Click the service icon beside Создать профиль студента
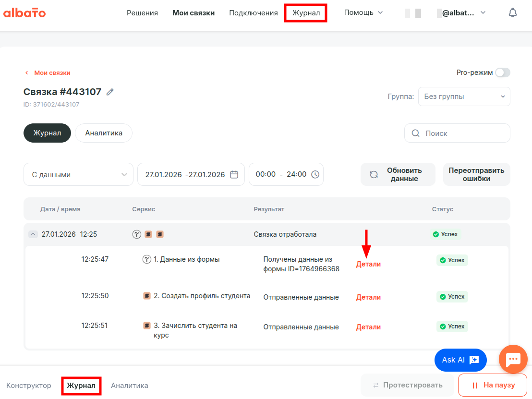Image resolution: width=532 pixels, height=399 pixels. (147, 296)
